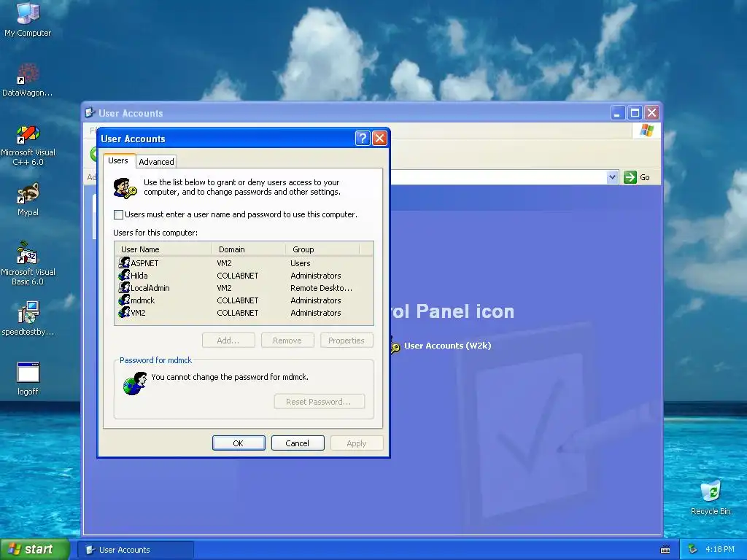Click User Accounts (W2k) key icon
The image size is (747, 560).
pyautogui.click(x=395, y=346)
